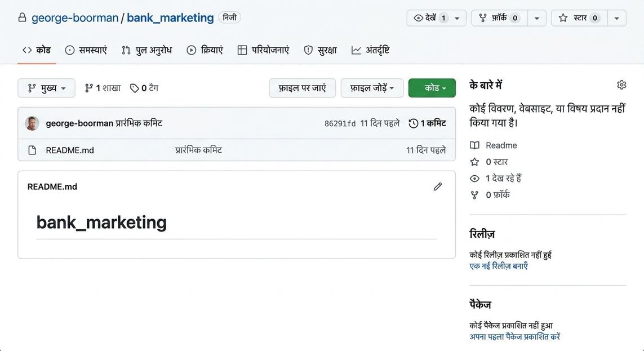Click the george-boorman avatar thumbnail
Screen dimensions: 644x351
coord(32,123)
